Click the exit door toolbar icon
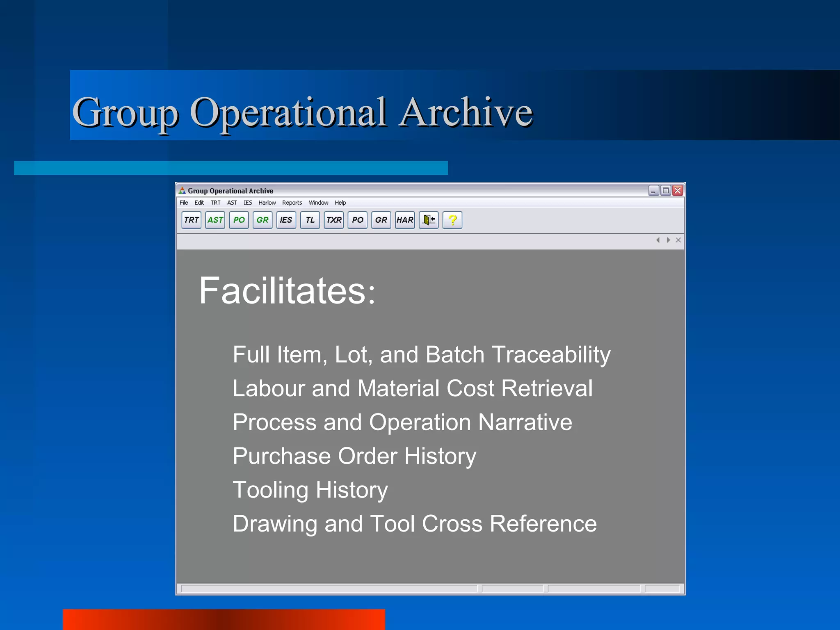This screenshot has height=630, width=840. pos(429,220)
